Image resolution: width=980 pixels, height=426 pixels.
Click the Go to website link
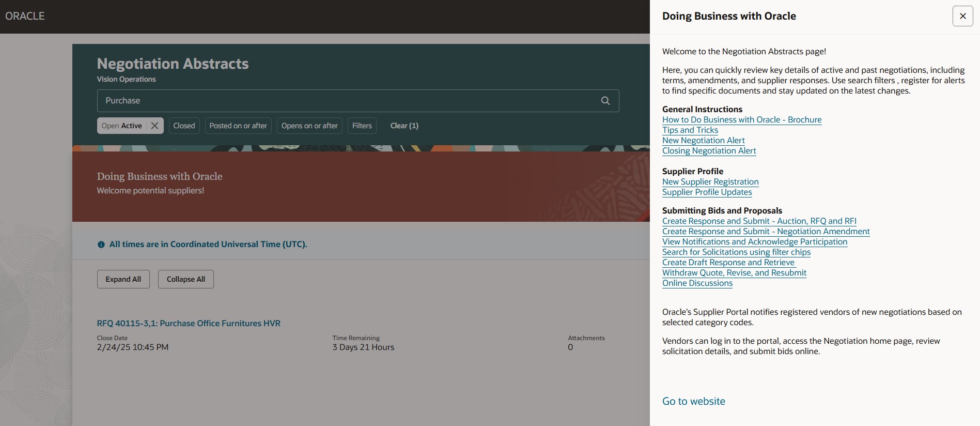[x=694, y=401]
